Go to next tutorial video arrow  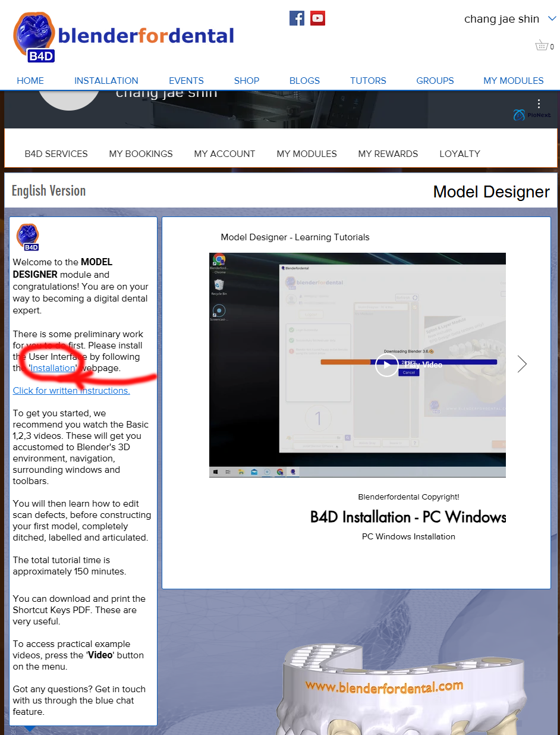(x=522, y=364)
